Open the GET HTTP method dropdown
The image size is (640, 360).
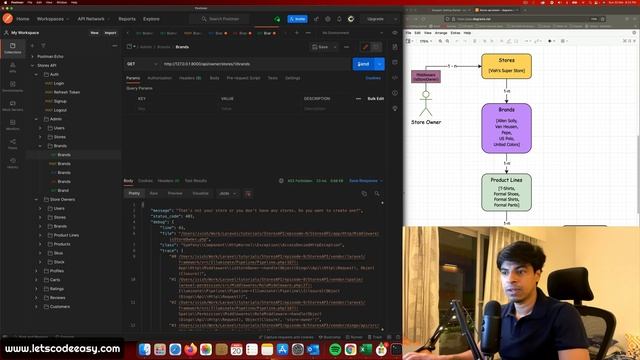(142, 64)
